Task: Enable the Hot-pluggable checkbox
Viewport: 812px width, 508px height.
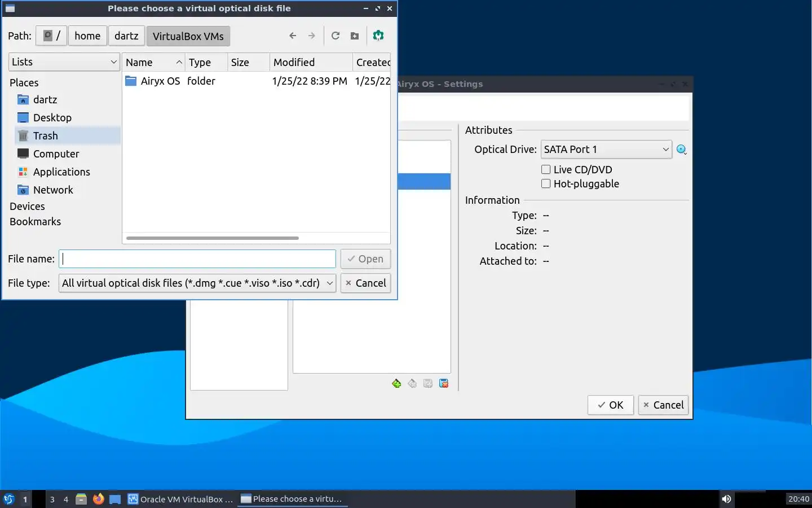Action: pyautogui.click(x=546, y=183)
